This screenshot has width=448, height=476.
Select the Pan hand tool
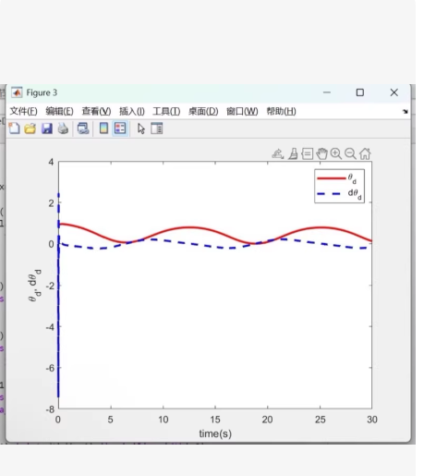[x=321, y=153]
